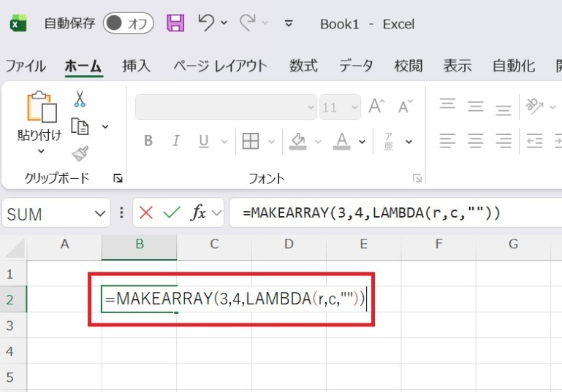Click the Cut scissors icon

click(x=80, y=99)
